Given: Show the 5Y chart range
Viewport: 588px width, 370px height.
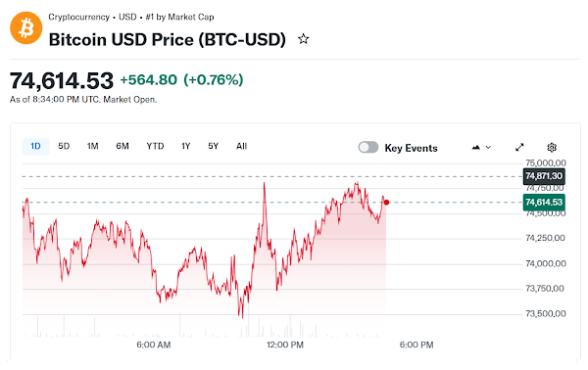Looking at the screenshot, I should click(213, 146).
